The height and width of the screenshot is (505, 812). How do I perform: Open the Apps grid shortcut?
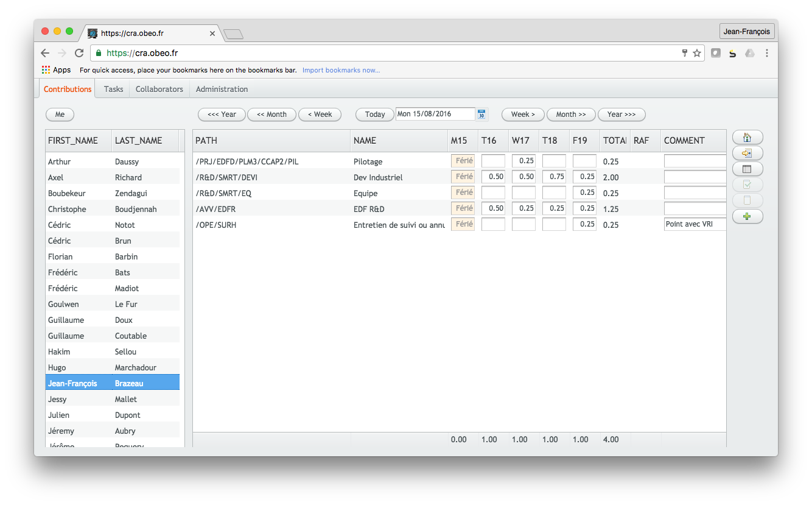click(56, 70)
